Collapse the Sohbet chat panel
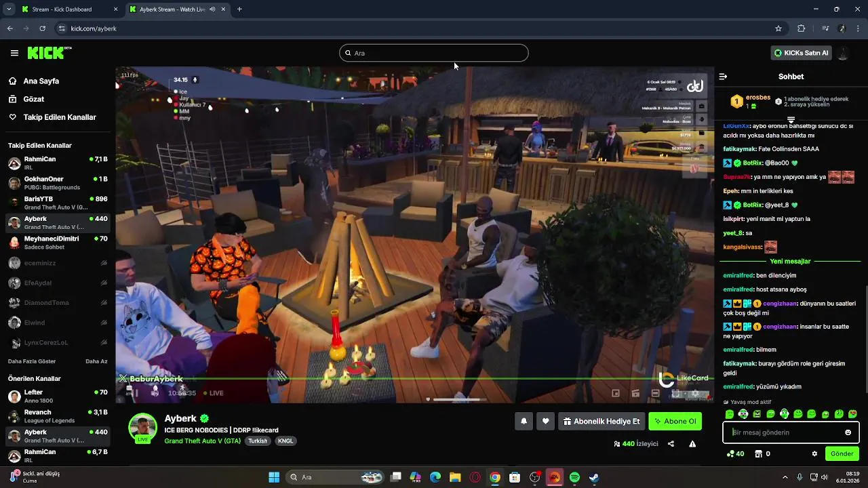Viewport: 868px width, 488px height. 723,77
